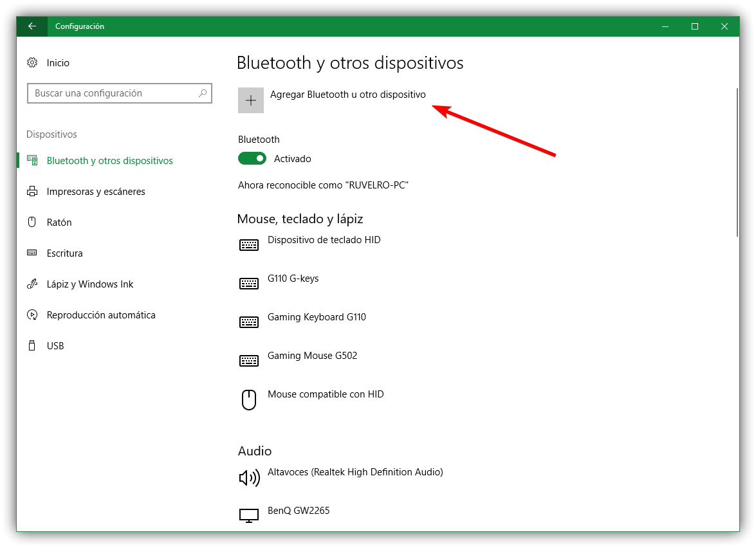The width and height of the screenshot is (756, 548).
Task: Click the vertical scrollbar on right
Action: click(x=737, y=162)
